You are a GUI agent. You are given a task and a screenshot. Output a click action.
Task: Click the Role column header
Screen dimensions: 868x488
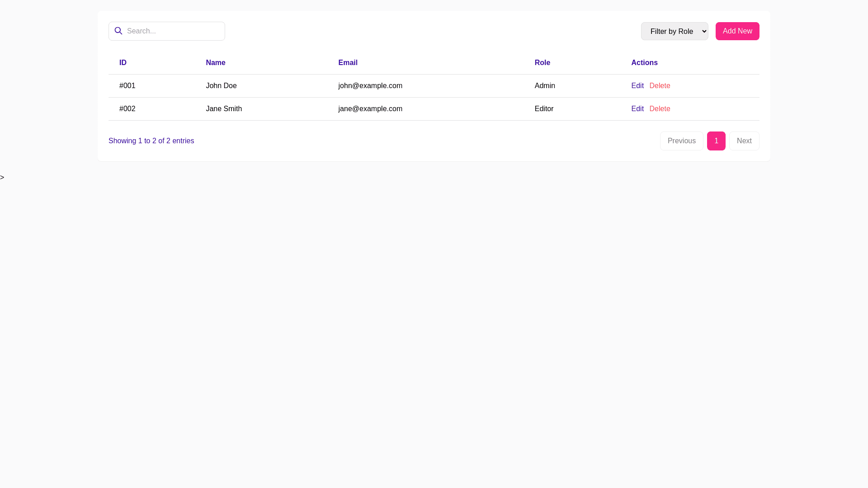542,63
